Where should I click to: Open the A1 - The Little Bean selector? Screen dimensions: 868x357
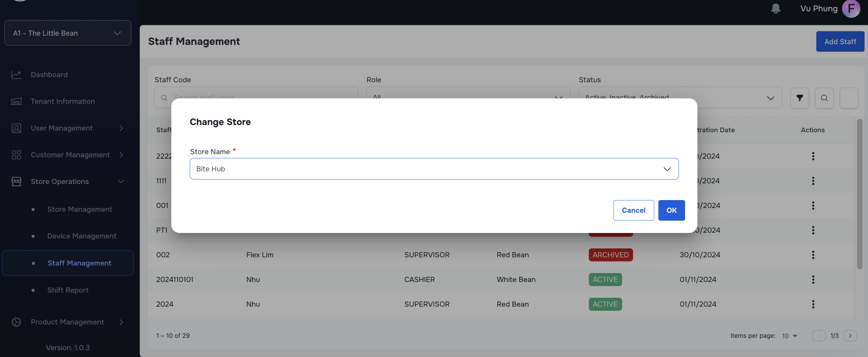[x=67, y=33]
